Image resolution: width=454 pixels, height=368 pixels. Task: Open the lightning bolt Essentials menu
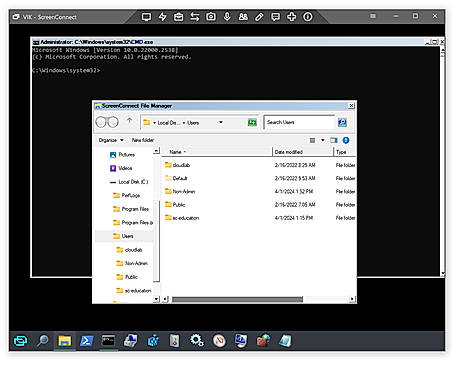click(x=162, y=17)
